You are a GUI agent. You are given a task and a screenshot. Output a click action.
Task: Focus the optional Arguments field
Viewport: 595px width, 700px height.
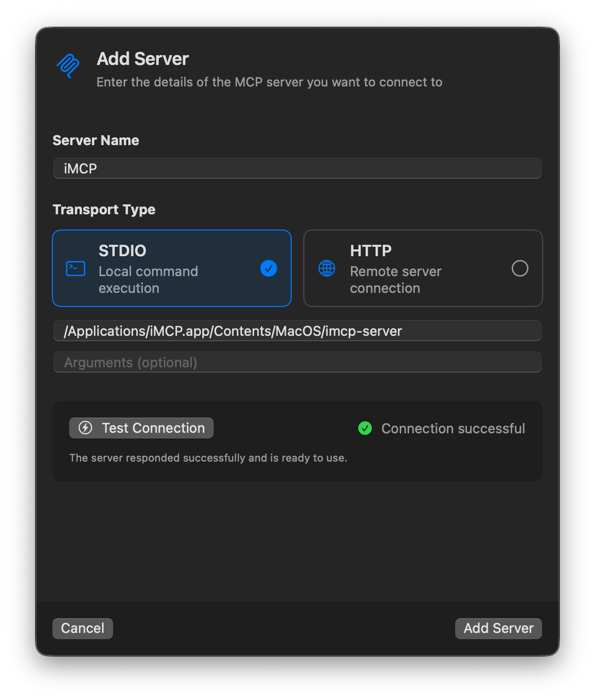pos(297,362)
